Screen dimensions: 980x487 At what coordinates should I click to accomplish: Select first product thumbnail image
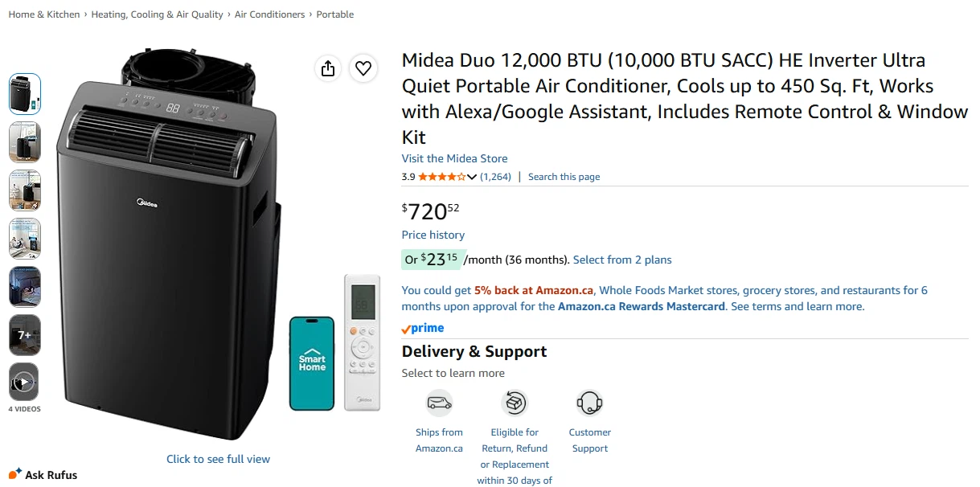[x=24, y=94]
